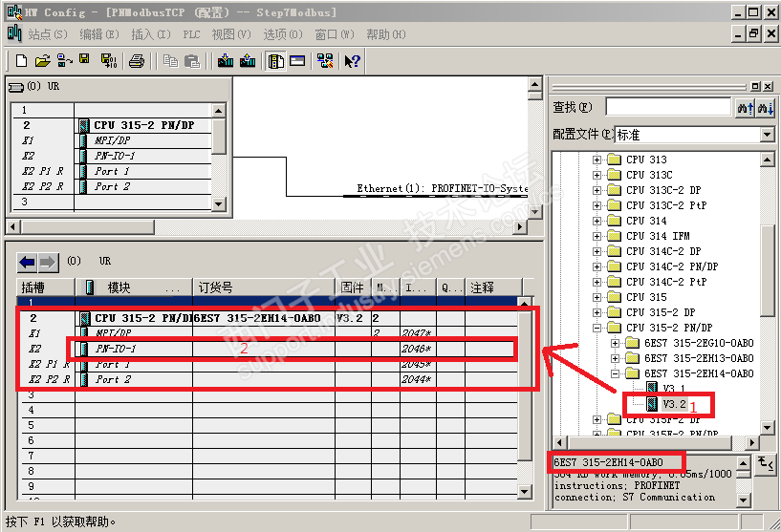Open the PLC menu
The image size is (781, 532).
191,34
